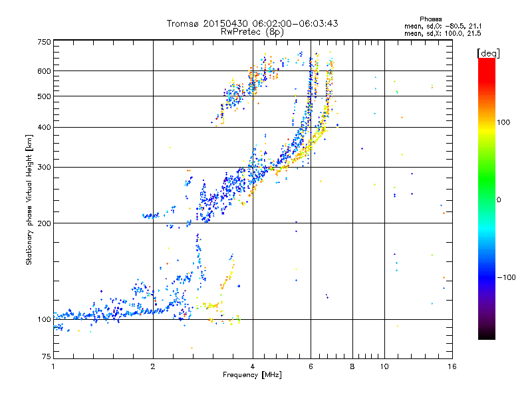Click the 'Phases' header text
The width and height of the screenshot is (532, 399).
430,19
